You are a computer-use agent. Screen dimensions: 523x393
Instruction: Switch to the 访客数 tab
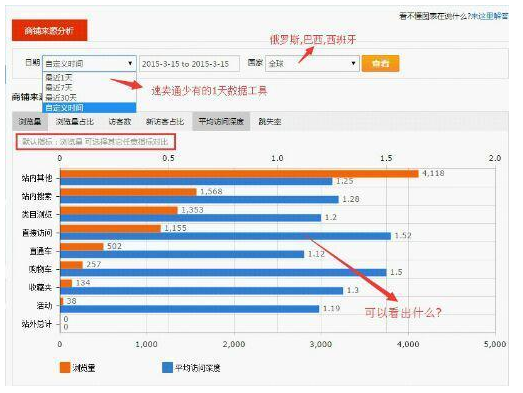tap(120, 121)
